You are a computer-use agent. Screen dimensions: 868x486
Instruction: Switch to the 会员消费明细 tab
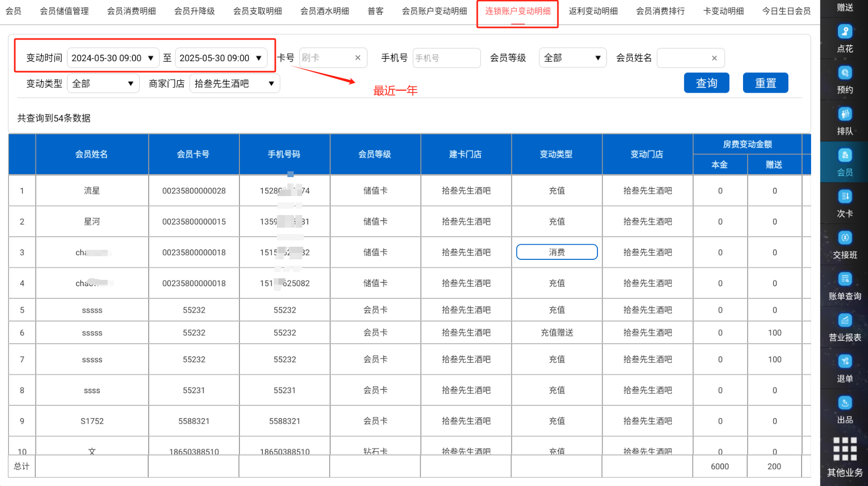click(131, 11)
